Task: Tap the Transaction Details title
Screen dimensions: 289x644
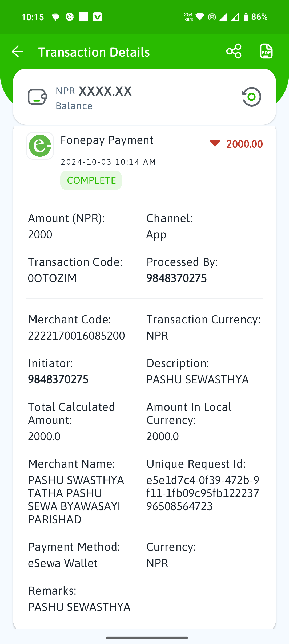Action: [94, 52]
